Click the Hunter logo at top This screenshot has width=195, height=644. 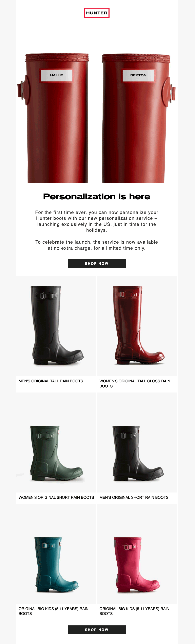(x=97, y=13)
